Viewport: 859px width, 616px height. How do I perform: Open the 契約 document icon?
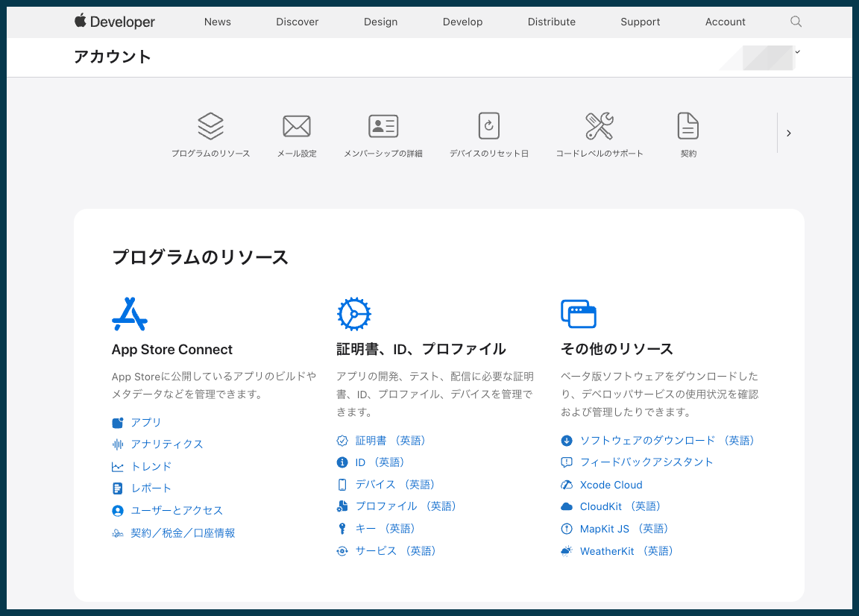pyautogui.click(x=687, y=125)
